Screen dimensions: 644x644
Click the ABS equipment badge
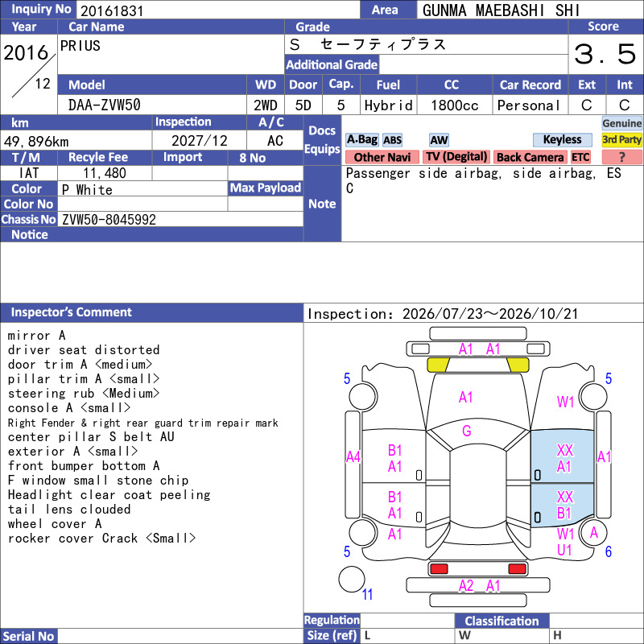pyautogui.click(x=392, y=140)
